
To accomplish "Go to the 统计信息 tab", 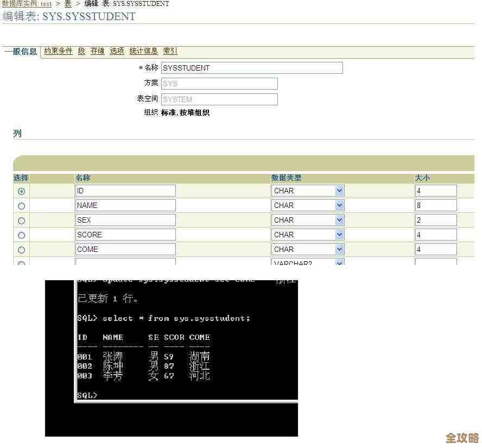I will (143, 51).
